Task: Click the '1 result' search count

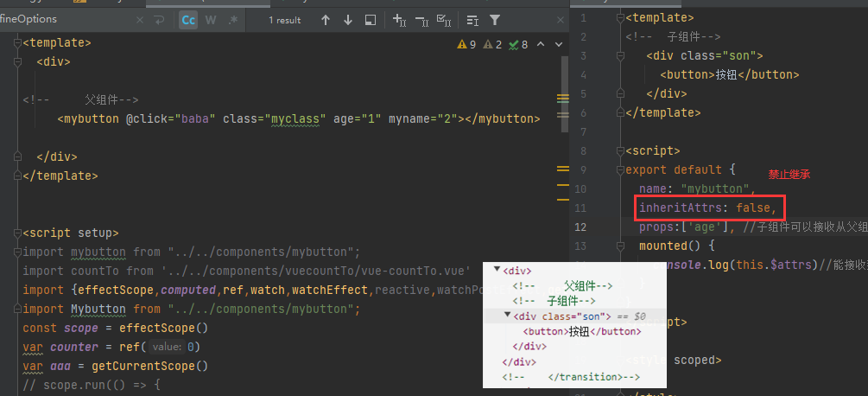Action: (x=284, y=20)
